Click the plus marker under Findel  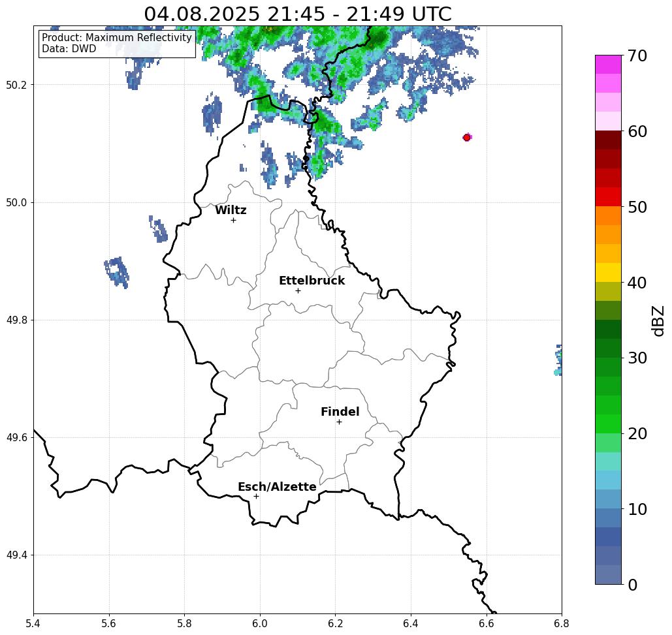click(339, 422)
